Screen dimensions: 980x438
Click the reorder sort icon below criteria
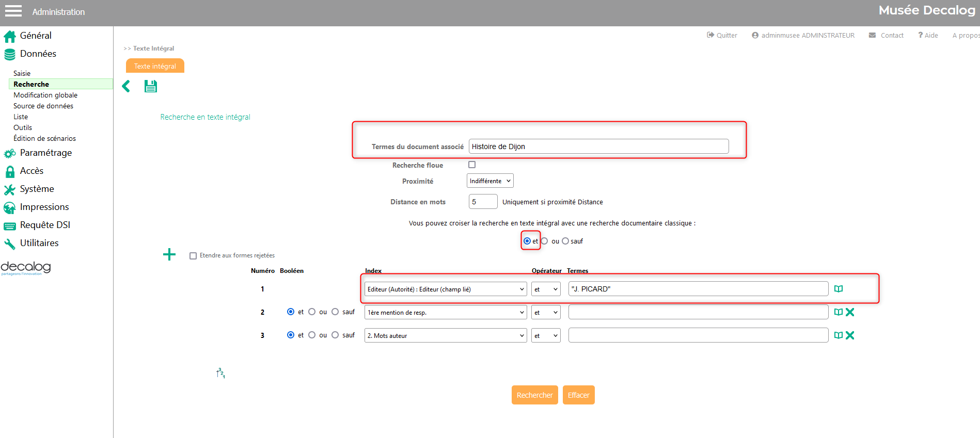tap(220, 373)
